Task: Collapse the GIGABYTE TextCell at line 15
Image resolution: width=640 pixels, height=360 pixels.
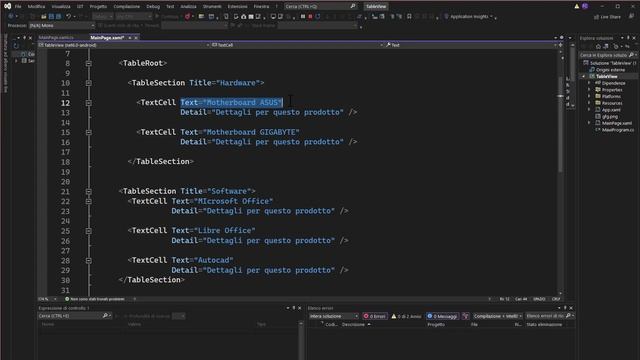Action: (x=89, y=132)
